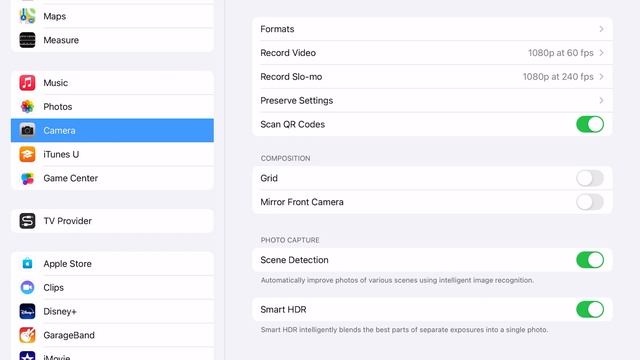Click the Camera label in the sidebar
The height and width of the screenshot is (360, 640).
click(59, 131)
